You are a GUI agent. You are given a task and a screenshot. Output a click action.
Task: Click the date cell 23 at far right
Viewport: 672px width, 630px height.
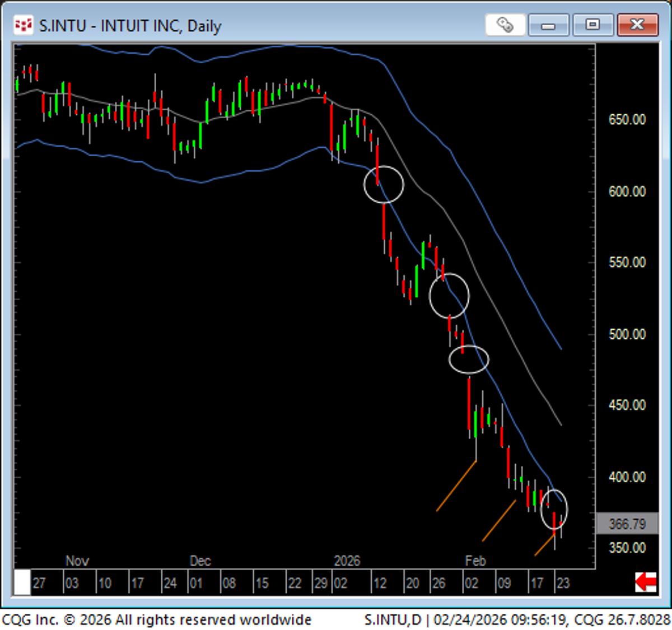point(564,582)
